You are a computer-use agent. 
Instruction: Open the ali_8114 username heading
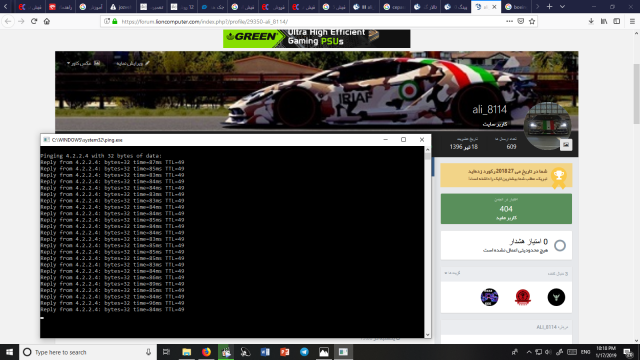tap(489, 109)
